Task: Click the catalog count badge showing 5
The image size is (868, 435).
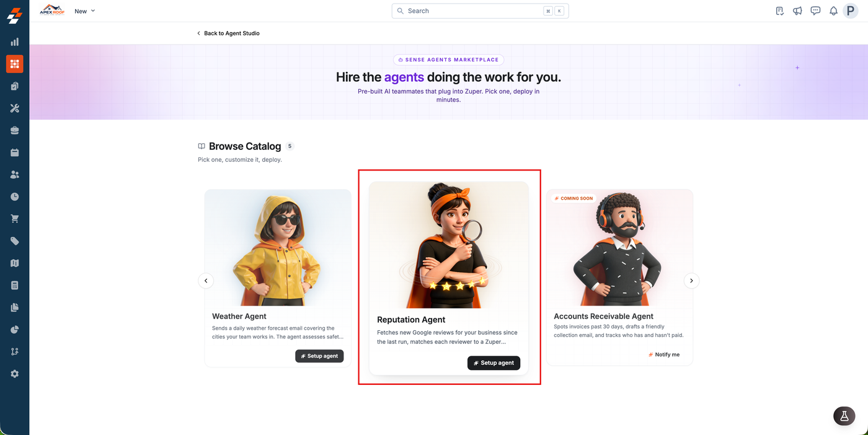Action: [290, 146]
